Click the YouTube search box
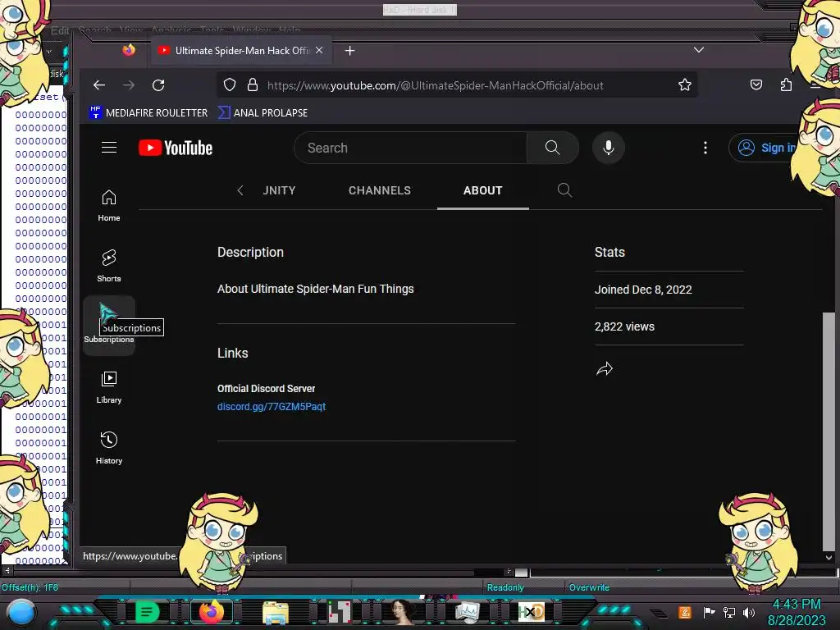840x630 pixels. pos(410,148)
